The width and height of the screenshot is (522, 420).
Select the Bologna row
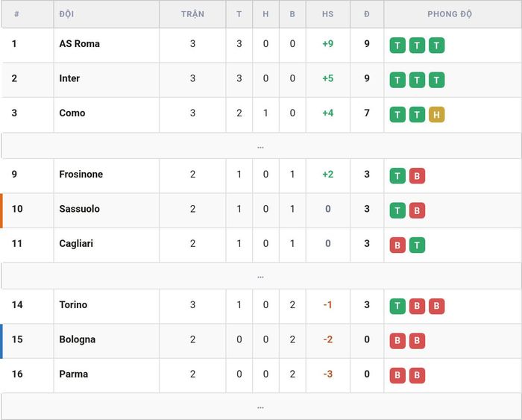(x=261, y=341)
